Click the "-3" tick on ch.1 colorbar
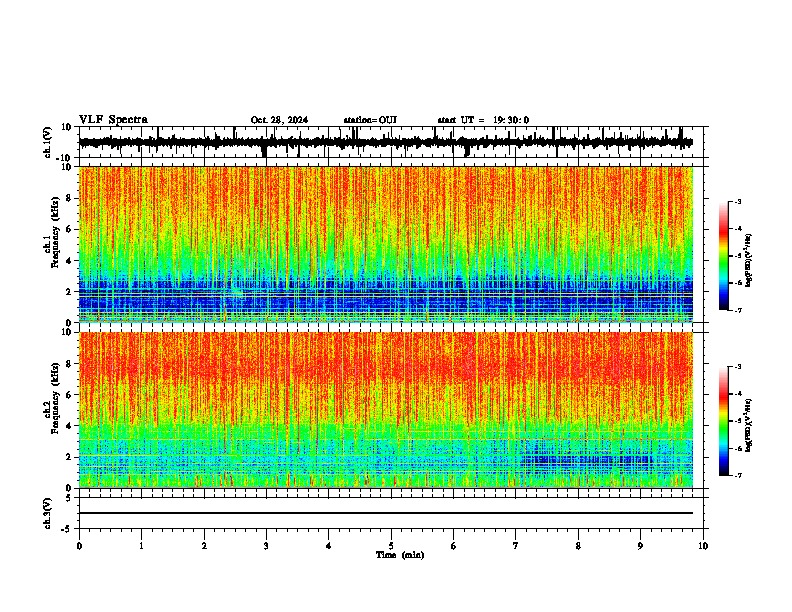This screenshot has width=792, height=612. (737, 201)
